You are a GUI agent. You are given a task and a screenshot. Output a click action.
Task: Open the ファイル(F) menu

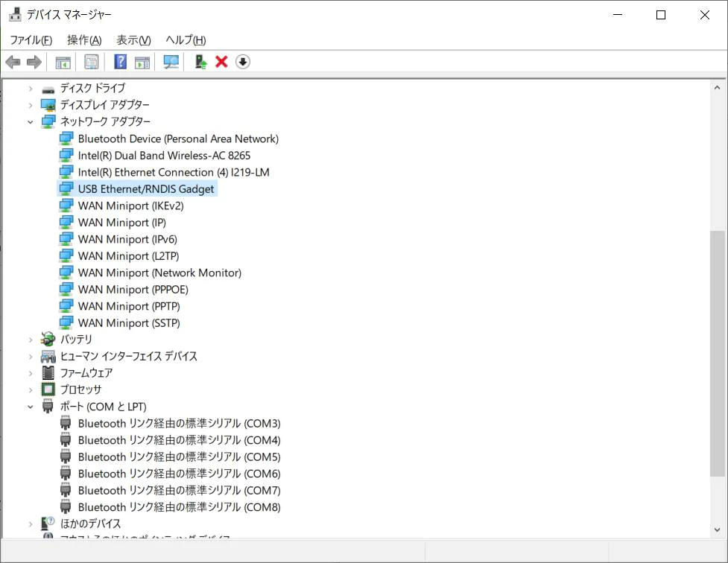[x=31, y=40]
